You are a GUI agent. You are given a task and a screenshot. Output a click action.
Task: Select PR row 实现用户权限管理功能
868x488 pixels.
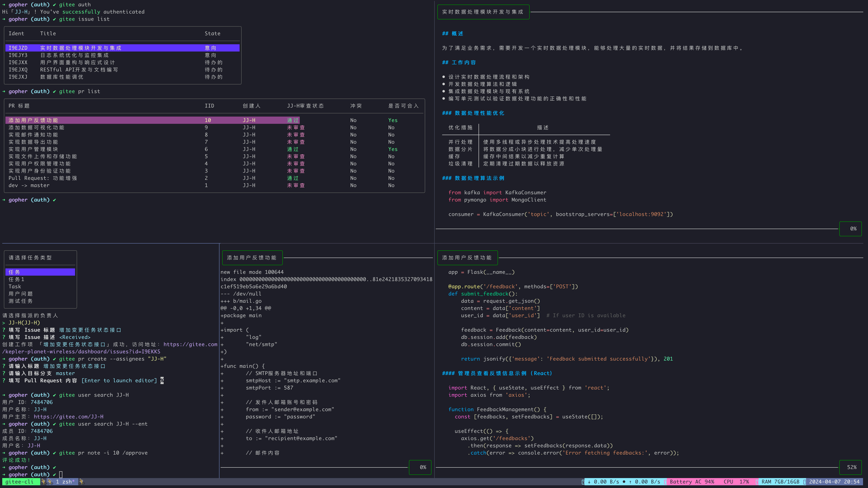pyautogui.click(x=214, y=164)
